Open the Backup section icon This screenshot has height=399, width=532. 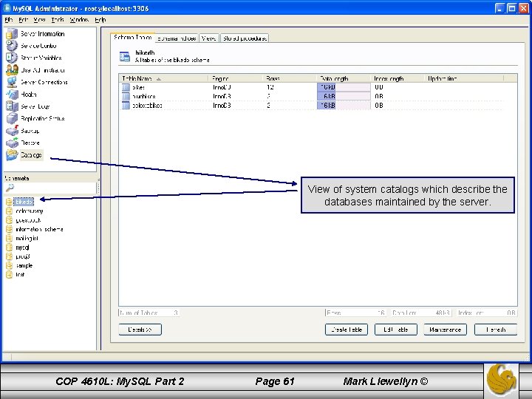pos(12,131)
